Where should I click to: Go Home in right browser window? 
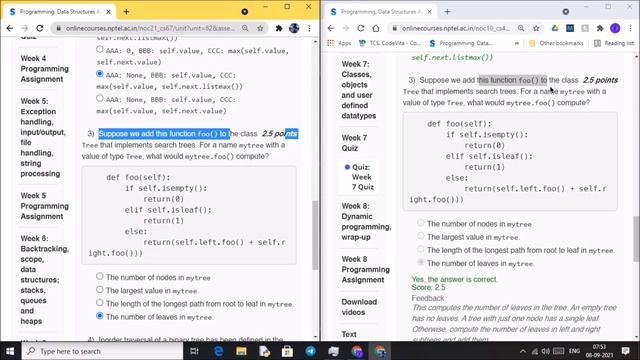(376, 28)
